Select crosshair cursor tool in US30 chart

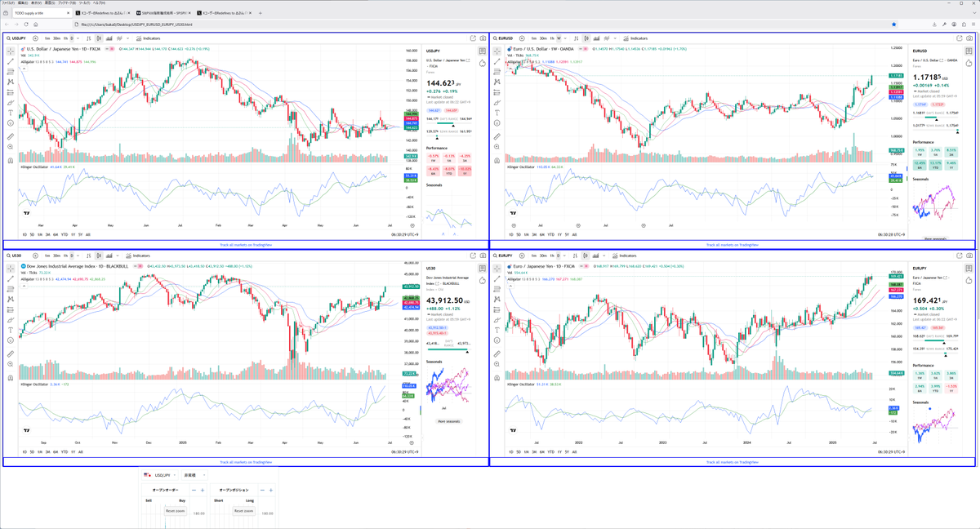point(11,268)
